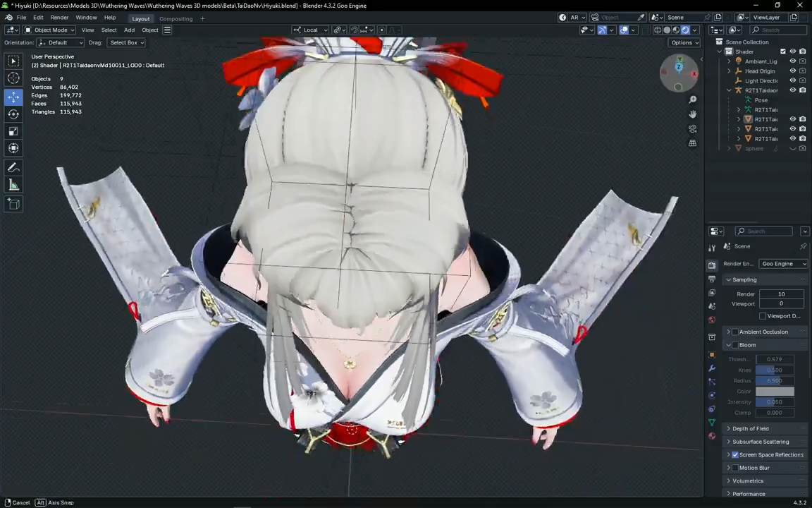The width and height of the screenshot is (812, 508).
Task: Open the Render properties tab
Action: [712, 265]
